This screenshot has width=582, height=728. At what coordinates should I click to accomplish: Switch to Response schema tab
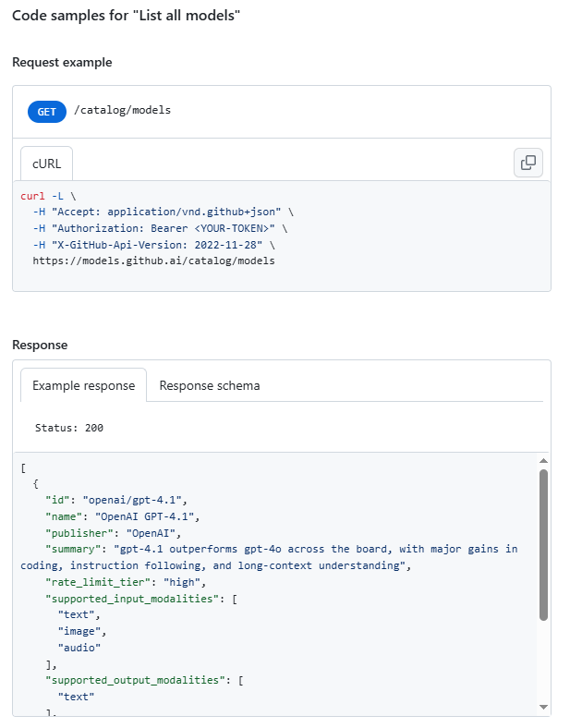(x=210, y=386)
